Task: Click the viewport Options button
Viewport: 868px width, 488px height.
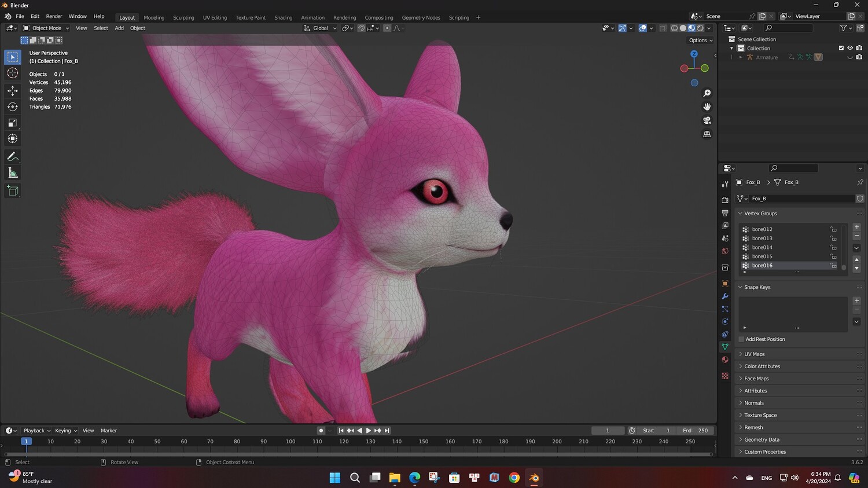Action: [x=700, y=41]
